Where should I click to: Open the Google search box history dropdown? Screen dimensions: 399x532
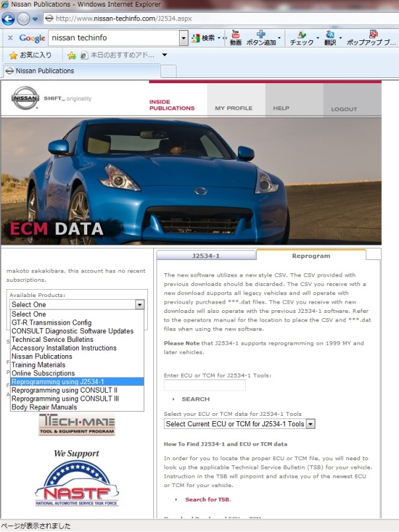pos(184,38)
